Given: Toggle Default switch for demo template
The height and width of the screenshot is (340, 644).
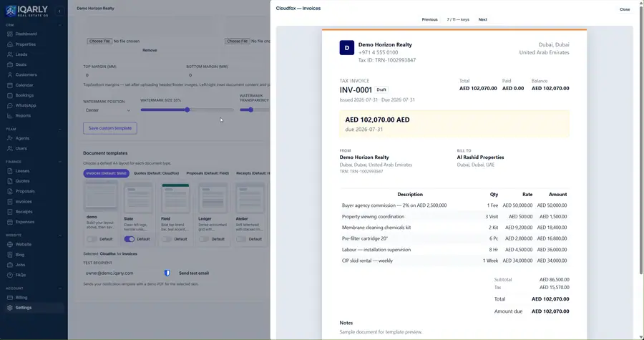Looking at the screenshot, I should tap(92, 239).
